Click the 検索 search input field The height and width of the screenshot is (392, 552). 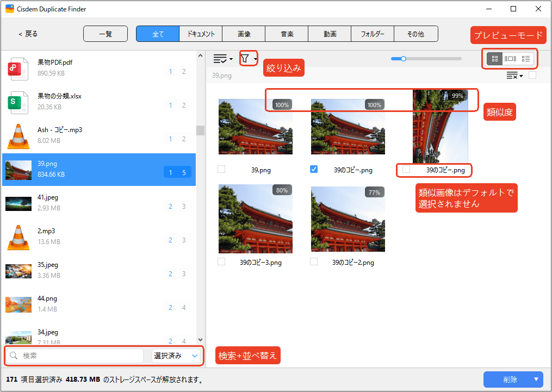click(x=80, y=356)
